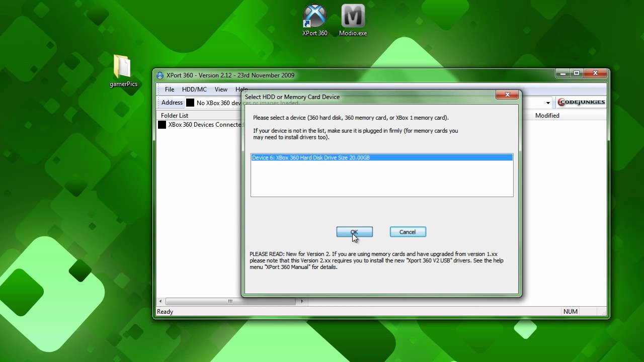Click the NUM indicator in status bar

click(x=571, y=312)
